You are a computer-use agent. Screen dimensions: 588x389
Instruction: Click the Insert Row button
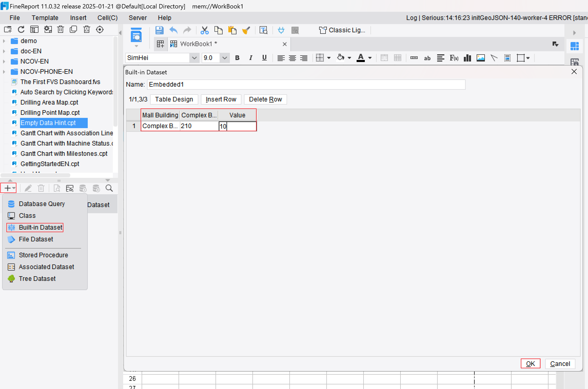tap(221, 99)
